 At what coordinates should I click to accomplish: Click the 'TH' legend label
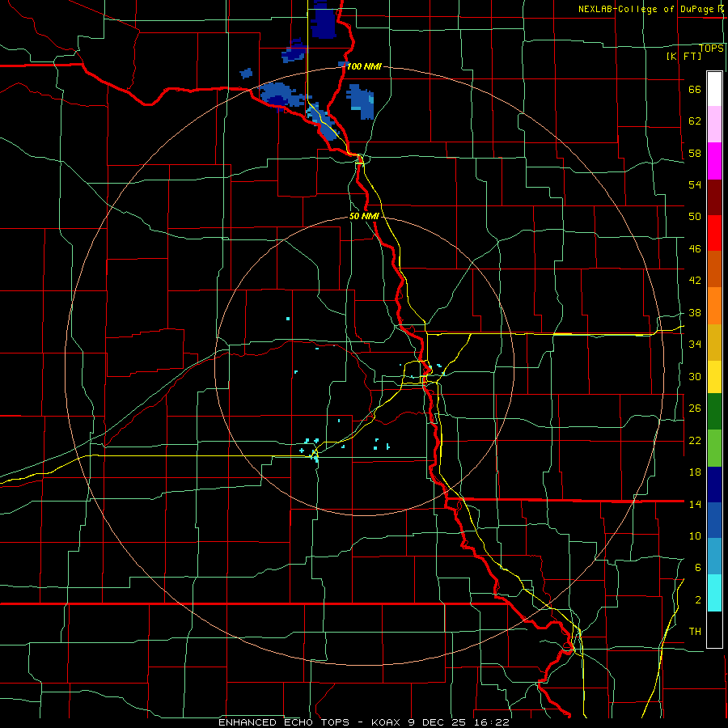[x=695, y=632]
